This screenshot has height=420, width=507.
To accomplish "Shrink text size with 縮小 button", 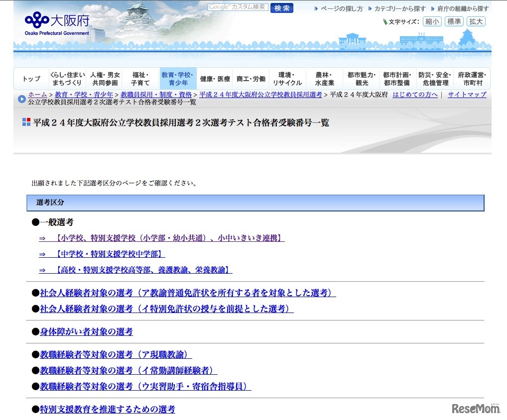I will 432,21.
